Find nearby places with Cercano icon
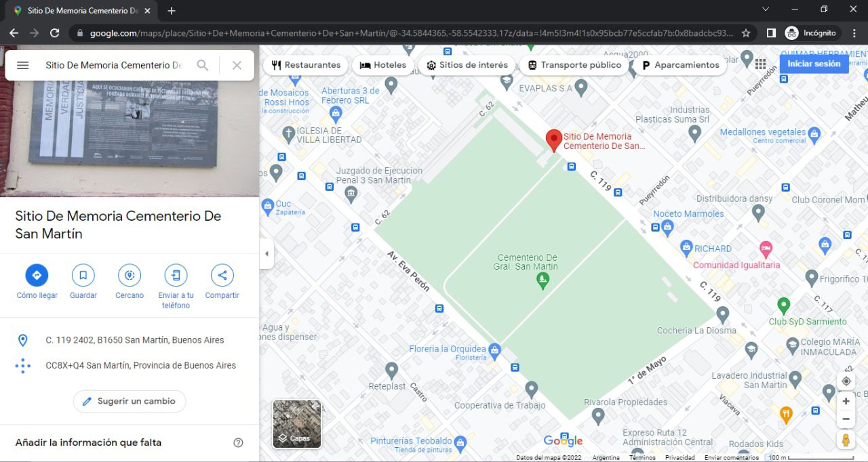 pyautogui.click(x=130, y=275)
